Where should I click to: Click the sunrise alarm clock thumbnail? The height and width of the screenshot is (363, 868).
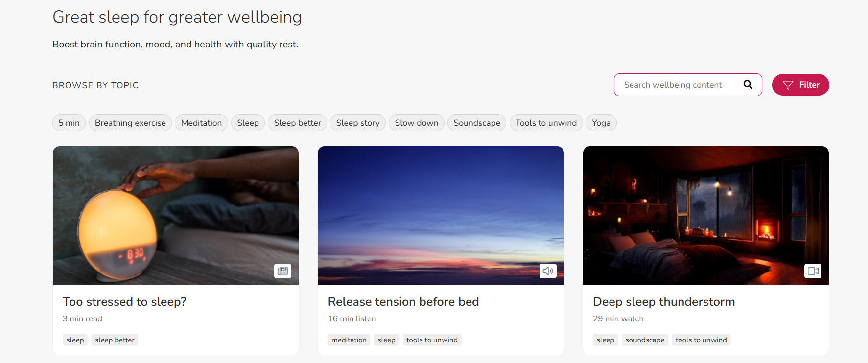click(175, 215)
